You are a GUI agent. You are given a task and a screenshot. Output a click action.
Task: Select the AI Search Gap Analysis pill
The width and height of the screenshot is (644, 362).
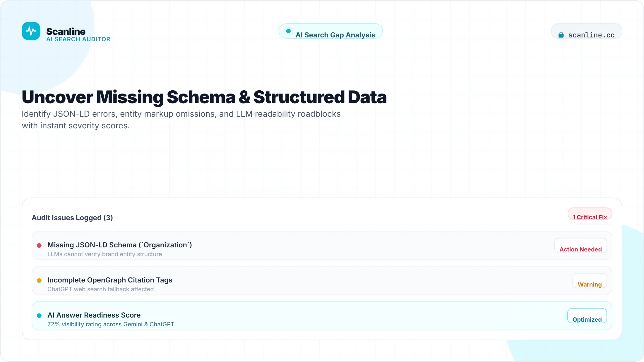(331, 31)
